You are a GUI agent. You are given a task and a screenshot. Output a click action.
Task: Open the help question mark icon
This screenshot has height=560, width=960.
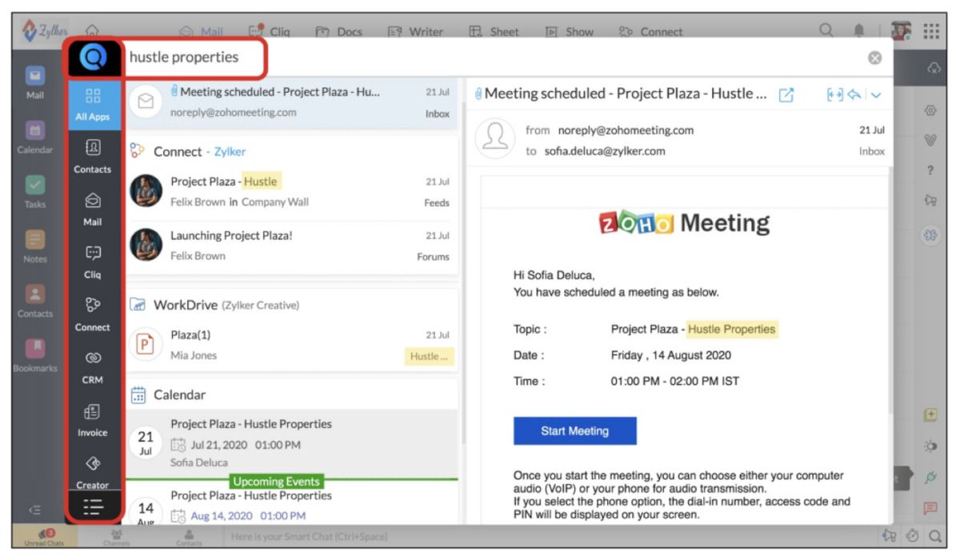(930, 170)
